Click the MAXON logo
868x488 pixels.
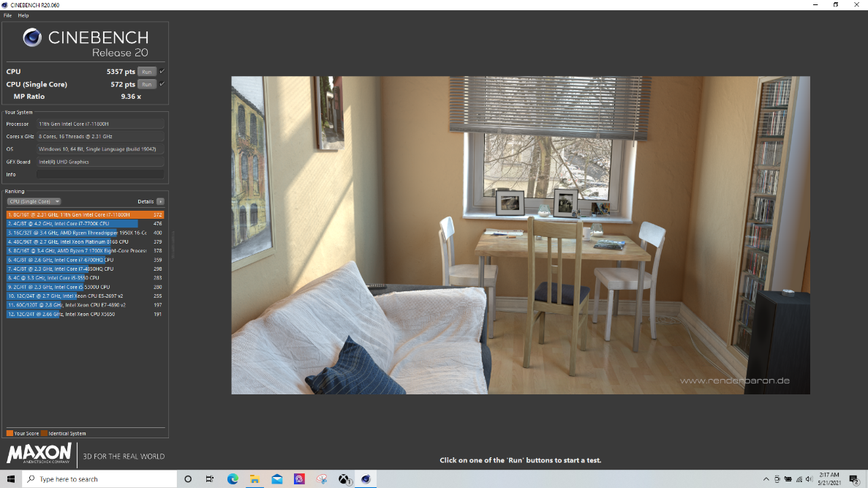(39, 453)
